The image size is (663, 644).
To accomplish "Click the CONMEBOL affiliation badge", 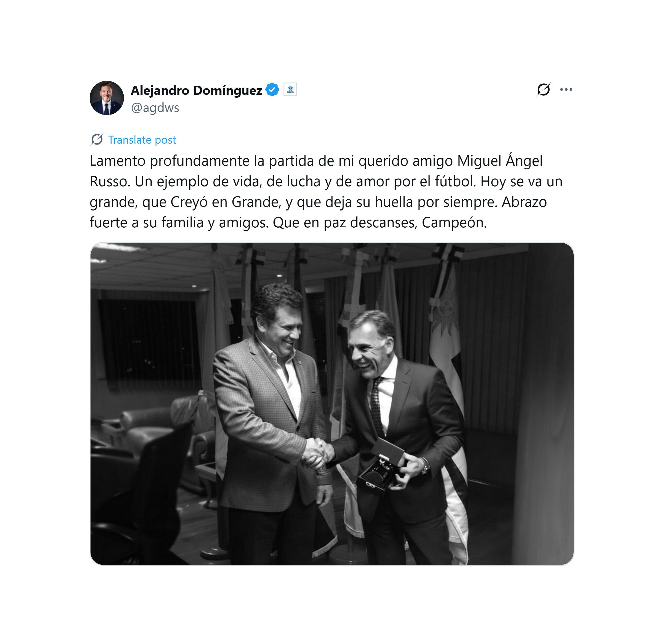I will click(x=290, y=90).
